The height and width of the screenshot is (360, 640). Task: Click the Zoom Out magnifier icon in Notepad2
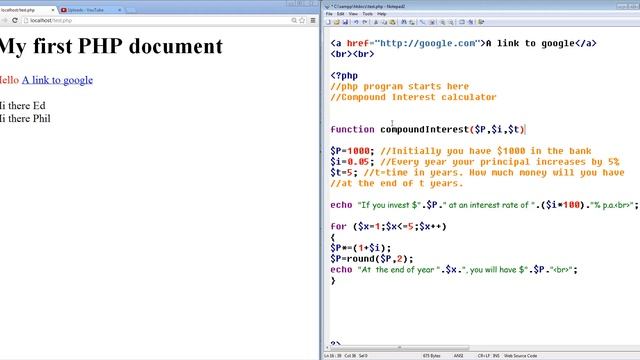451,22
